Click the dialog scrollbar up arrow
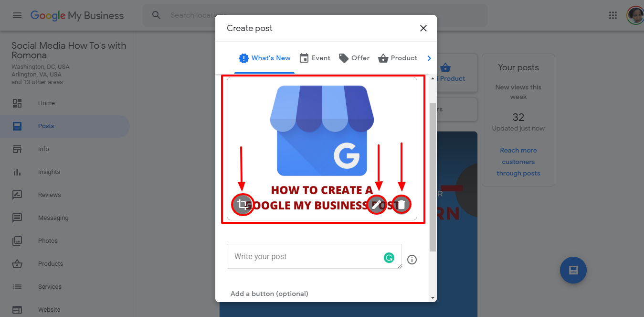Image resolution: width=644 pixels, height=317 pixels. click(433, 78)
